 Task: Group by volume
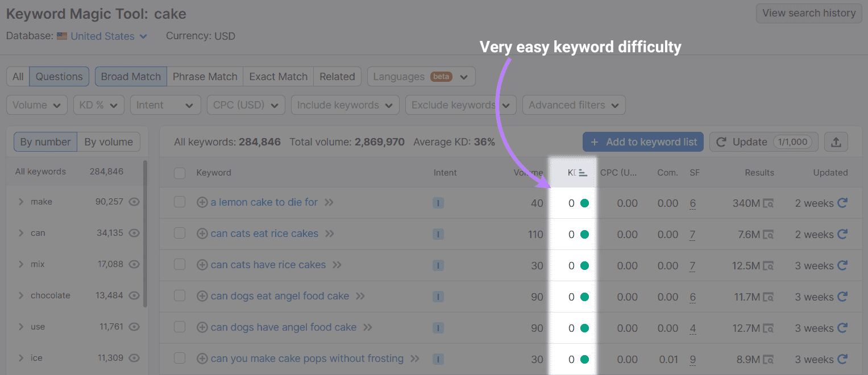pyautogui.click(x=109, y=142)
